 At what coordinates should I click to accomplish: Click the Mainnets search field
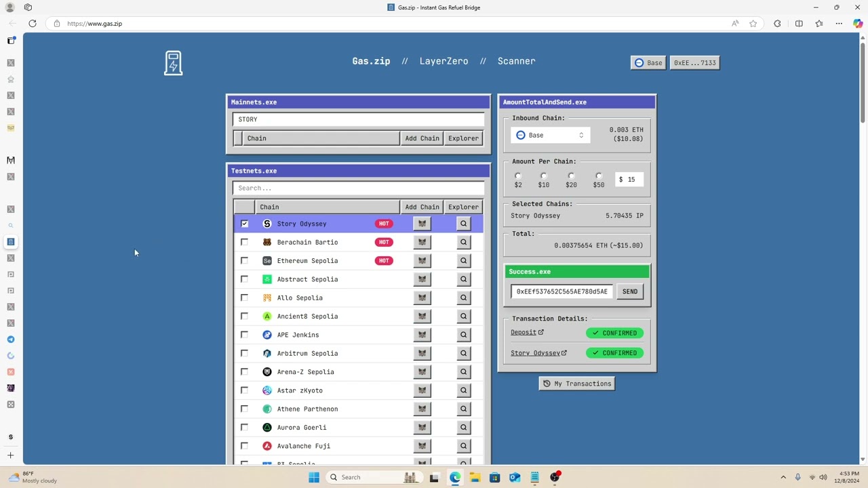pos(358,119)
